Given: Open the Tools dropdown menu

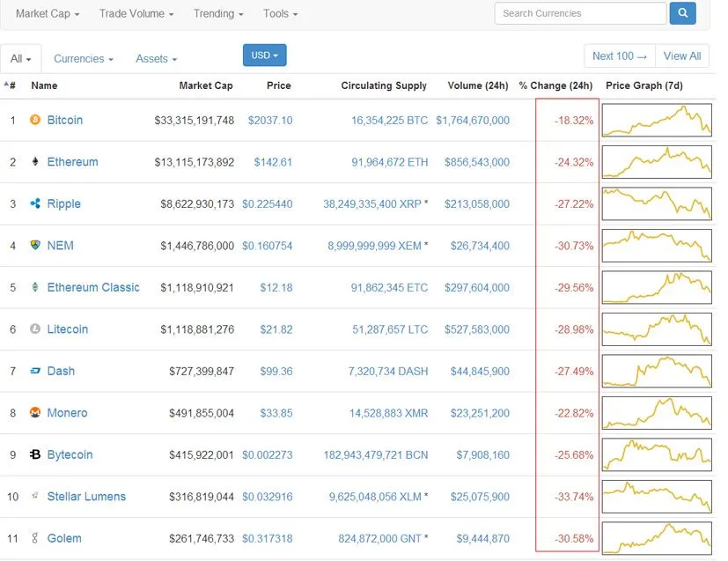Looking at the screenshot, I should click(280, 14).
